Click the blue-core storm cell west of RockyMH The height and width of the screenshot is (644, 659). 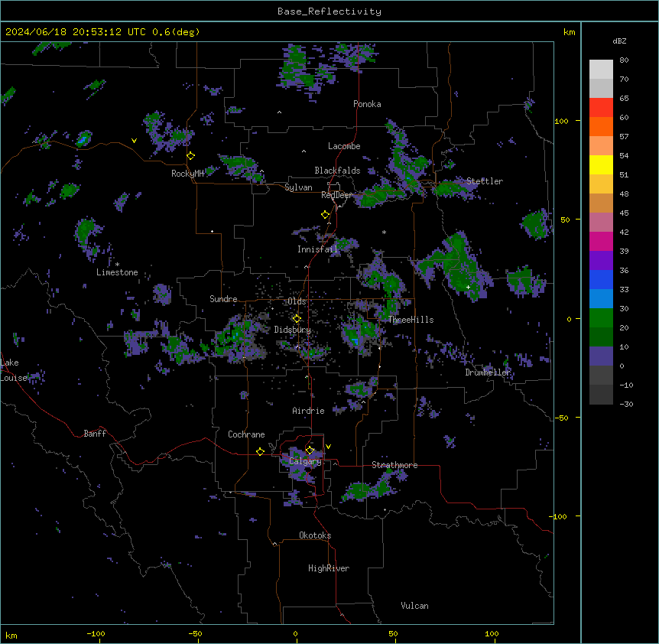tap(83, 138)
